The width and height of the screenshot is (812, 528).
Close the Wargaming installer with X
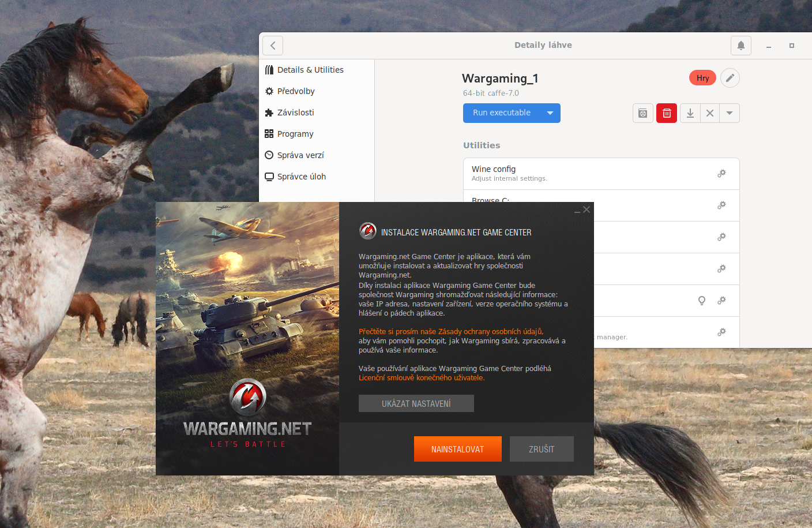click(587, 209)
